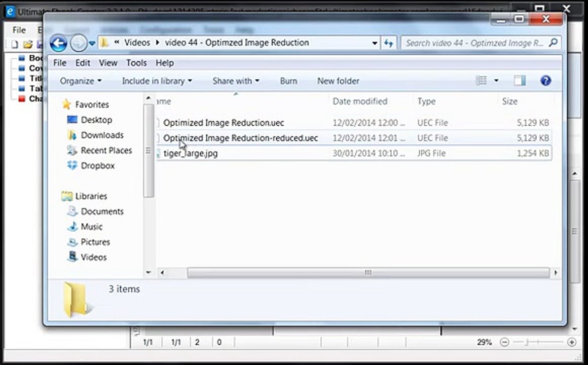
Task: Click the navigation pane scroll down arrow
Action: coord(149,272)
